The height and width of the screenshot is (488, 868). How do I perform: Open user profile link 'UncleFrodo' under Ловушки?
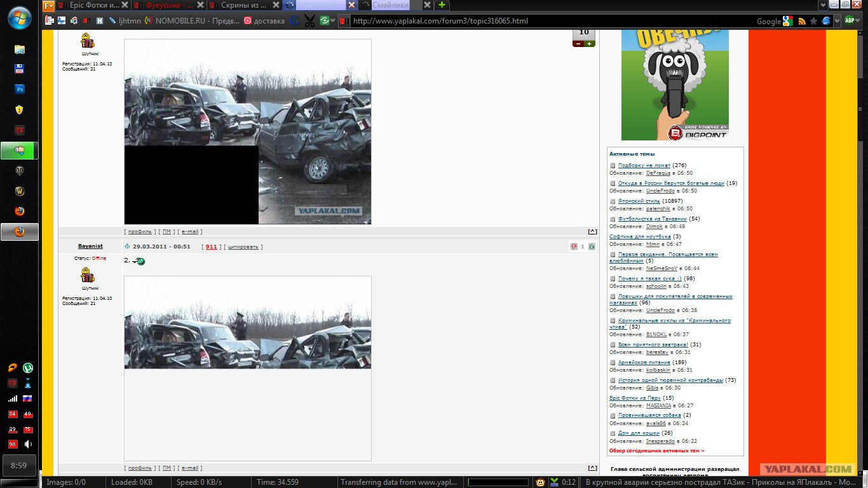pyautogui.click(x=660, y=310)
